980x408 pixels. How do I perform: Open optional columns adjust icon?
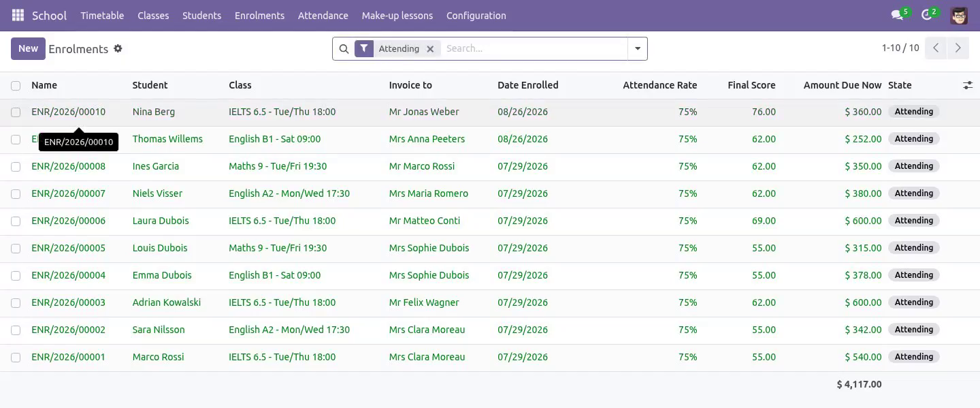[968, 85]
